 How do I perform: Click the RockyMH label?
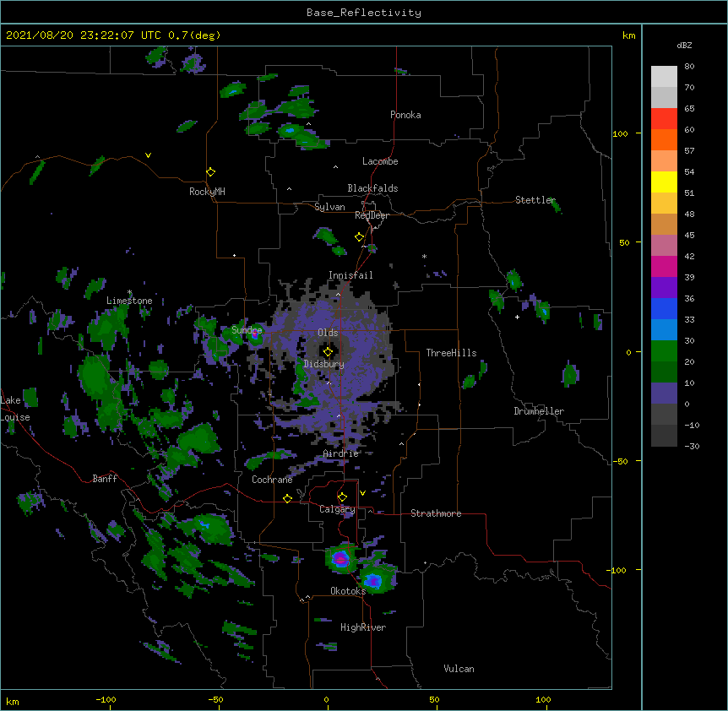point(207,192)
